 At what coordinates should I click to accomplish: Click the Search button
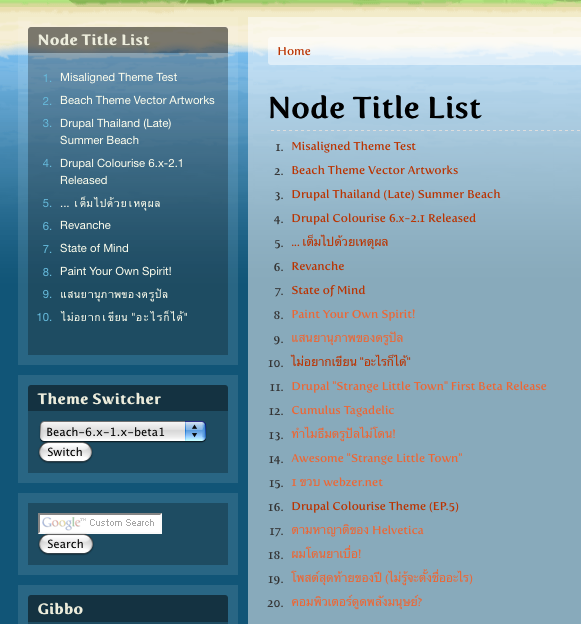[x=66, y=544]
